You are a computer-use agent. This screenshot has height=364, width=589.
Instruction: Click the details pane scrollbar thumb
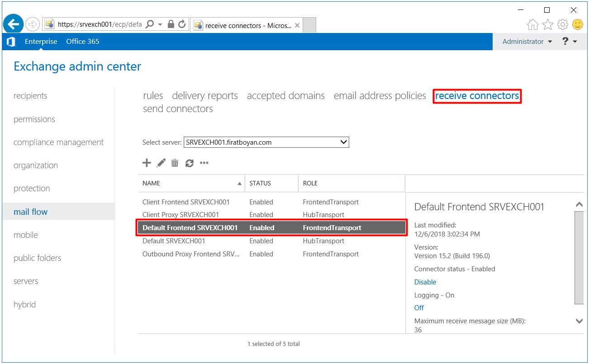[x=579, y=257]
